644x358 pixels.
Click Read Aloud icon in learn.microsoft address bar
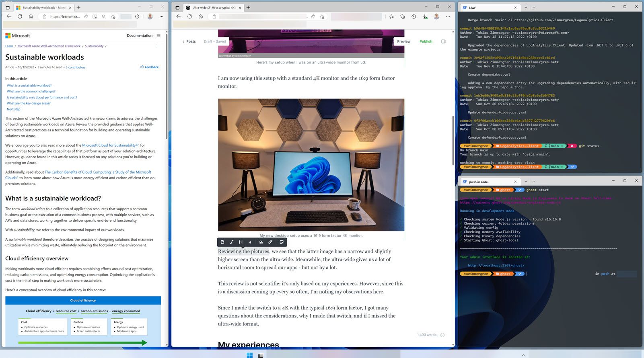pyautogui.click(x=86, y=16)
